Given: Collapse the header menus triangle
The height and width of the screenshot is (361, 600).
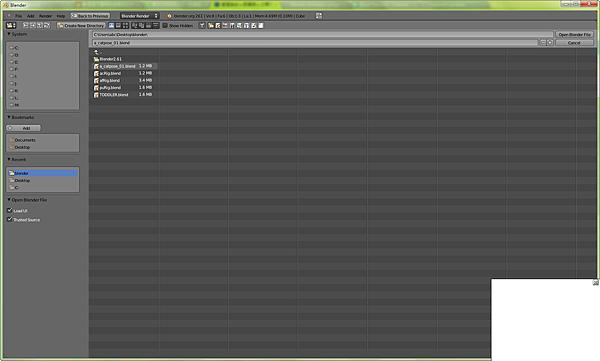Looking at the screenshot, I should (x=9, y=16).
